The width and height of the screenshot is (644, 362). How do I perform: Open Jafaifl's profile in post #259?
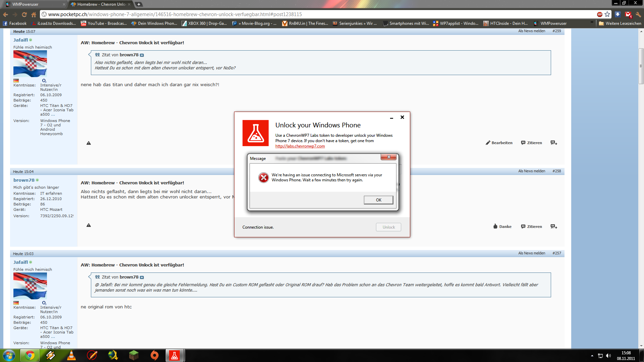pos(20,40)
